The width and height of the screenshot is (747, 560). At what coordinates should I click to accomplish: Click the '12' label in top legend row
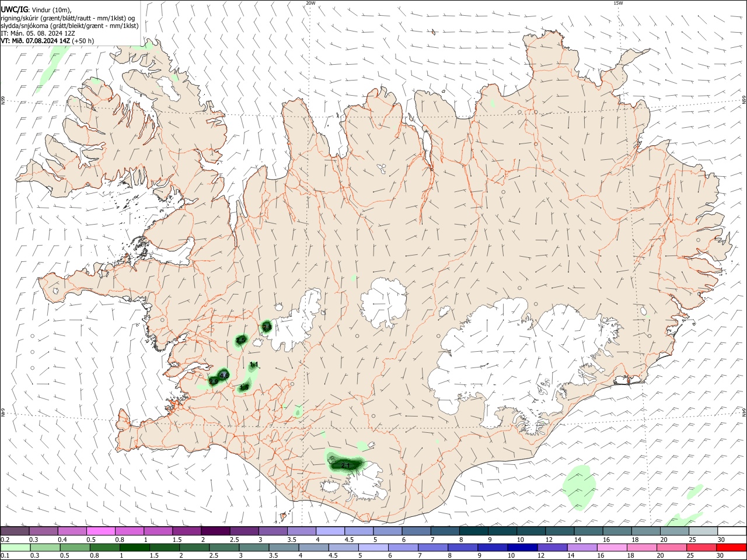(549, 540)
